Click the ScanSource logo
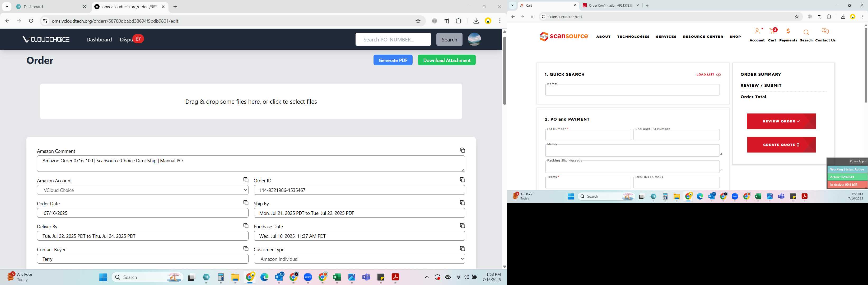The height and width of the screenshot is (285, 868). click(564, 36)
